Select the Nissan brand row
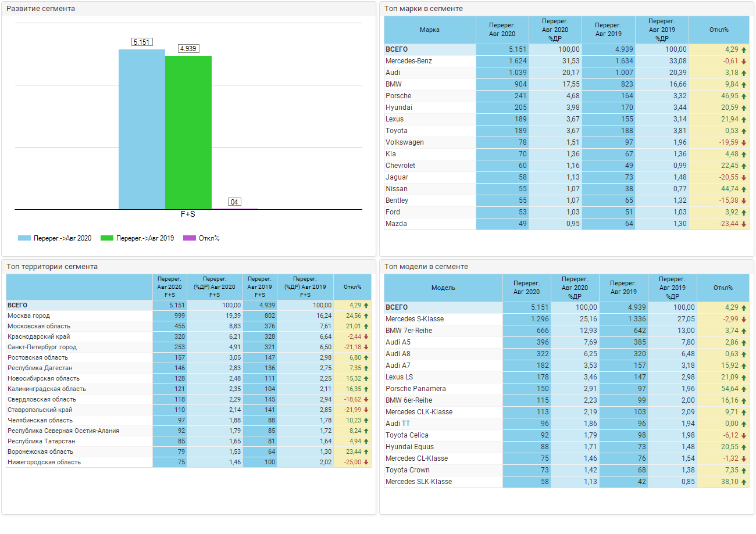Screen dimensions: 756x534 coord(566,189)
